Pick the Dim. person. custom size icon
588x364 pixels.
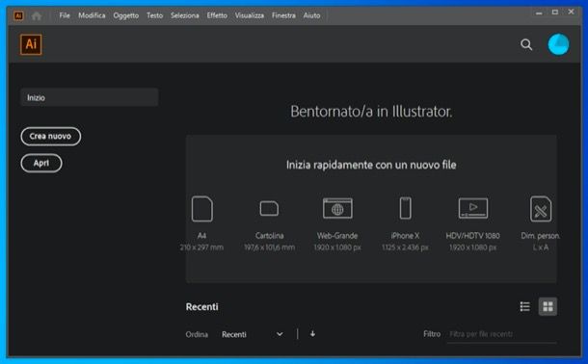[x=541, y=209]
